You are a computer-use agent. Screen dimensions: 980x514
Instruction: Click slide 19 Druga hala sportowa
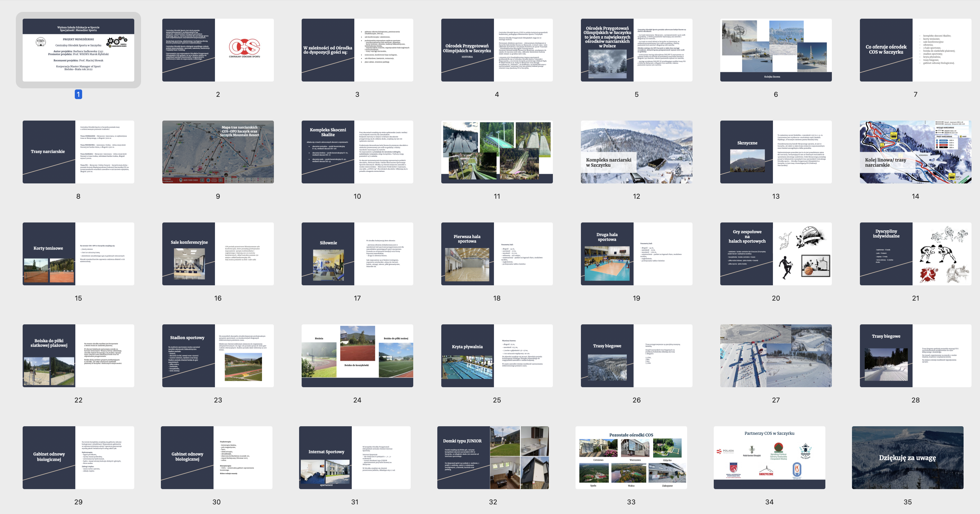[x=636, y=254]
